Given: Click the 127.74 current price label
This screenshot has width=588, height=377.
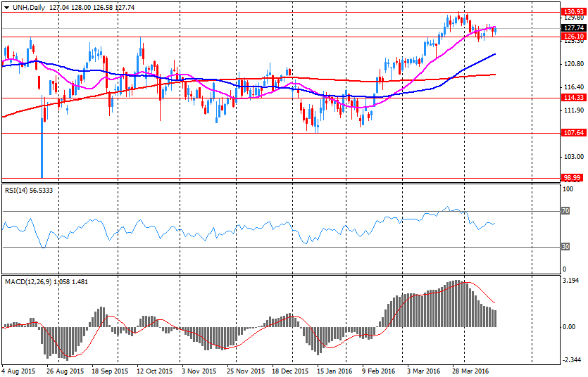Looking at the screenshot, I should click(x=574, y=28).
